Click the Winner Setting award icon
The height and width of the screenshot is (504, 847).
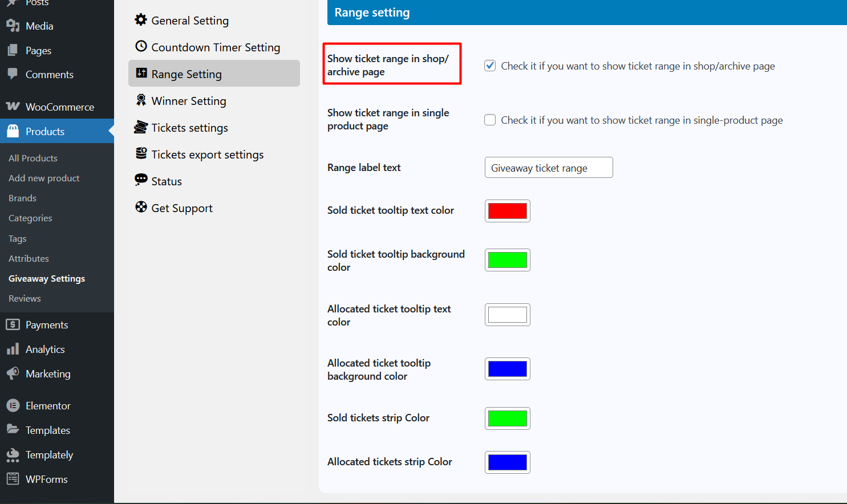click(141, 100)
